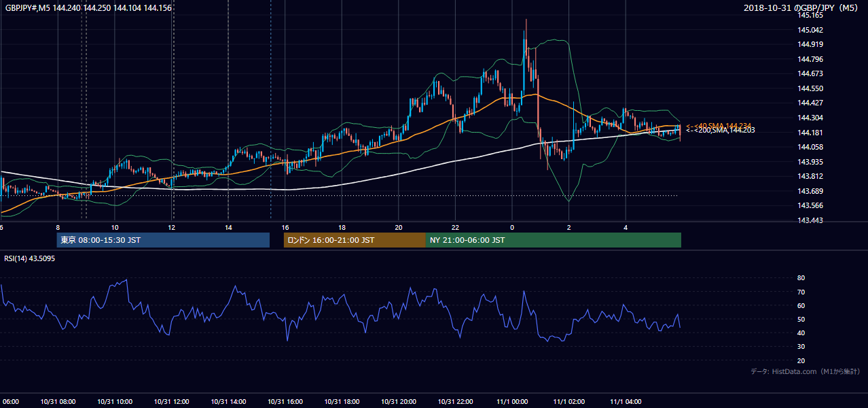Viewport: 868px width, 408px height.
Task: Click the RSI scale value 70
Action: (801, 292)
